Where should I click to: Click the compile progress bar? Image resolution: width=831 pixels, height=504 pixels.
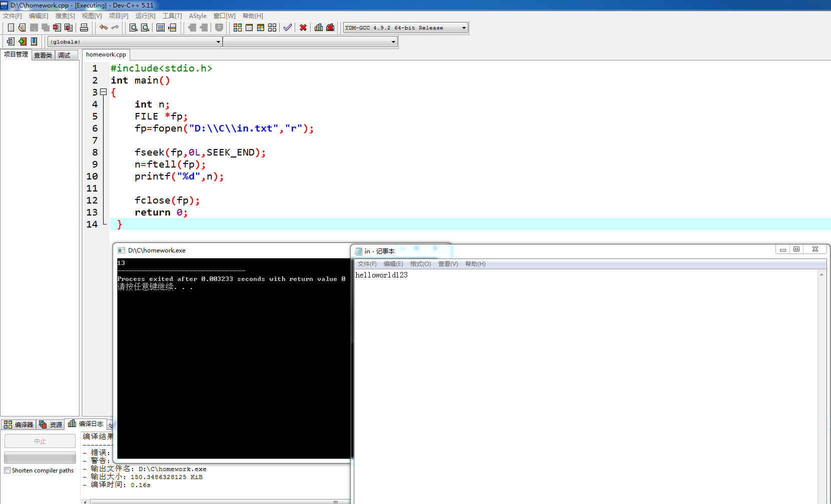[x=40, y=457]
